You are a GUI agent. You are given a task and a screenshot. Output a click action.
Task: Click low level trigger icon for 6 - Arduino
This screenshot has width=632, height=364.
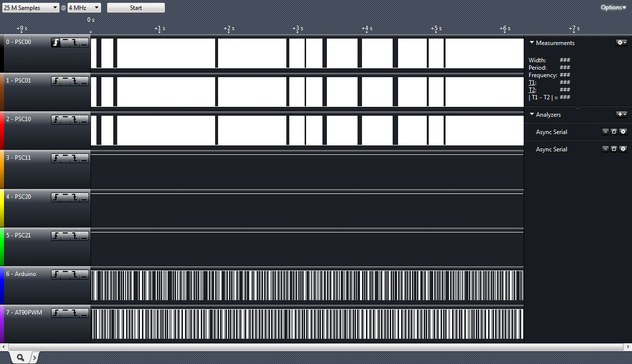84,274
